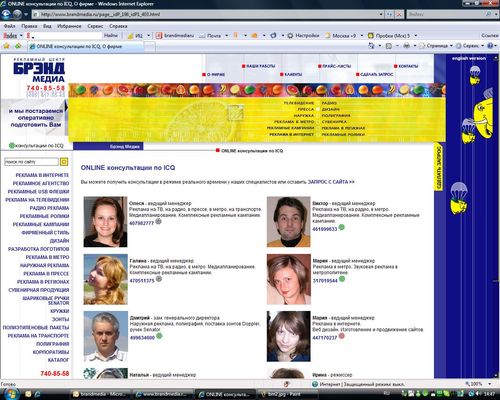This screenshot has width=500, height=400.
Task: Open the Избранное menu
Action: (x=69, y=26)
